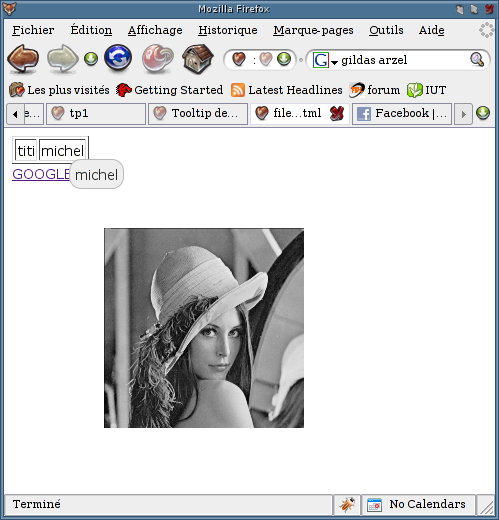Close the current file tab
Image resolution: width=499 pixels, height=520 pixels.
[337, 114]
